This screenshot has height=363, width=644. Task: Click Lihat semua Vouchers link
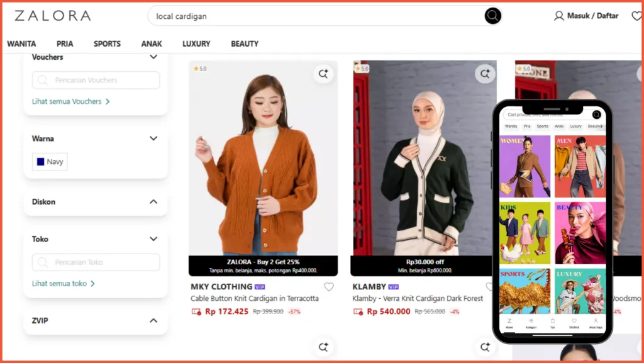coord(70,101)
